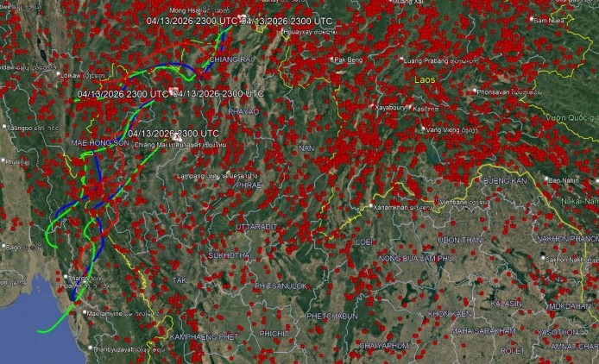Viewport: 599px width, 364px height.
Task: Click the white dot marker at Luang Prabang
Action: [401, 60]
